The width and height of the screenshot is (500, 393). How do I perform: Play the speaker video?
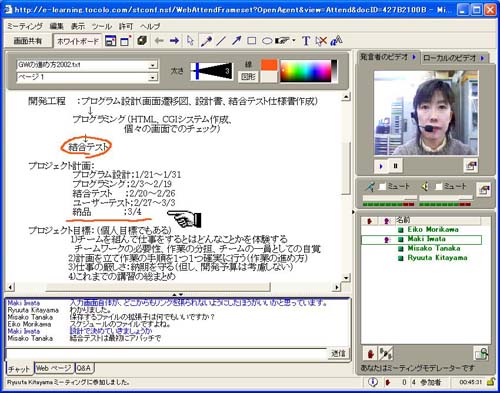coord(381,166)
